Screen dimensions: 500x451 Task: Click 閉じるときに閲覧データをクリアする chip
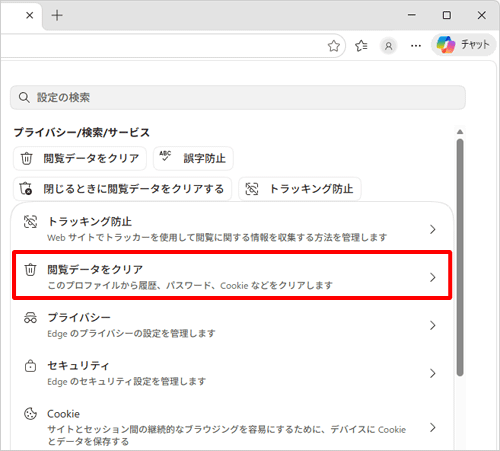coord(122,189)
